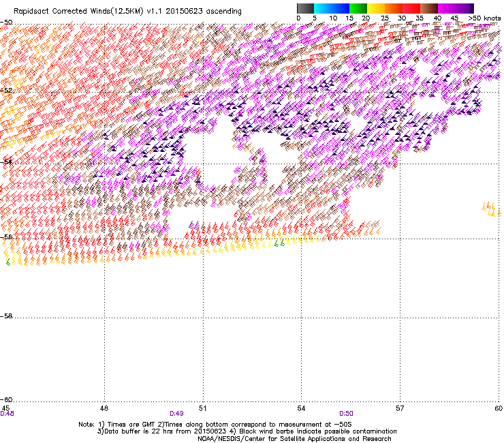Click the '10' legend scale label
The width and height of the screenshot is (504, 443).
(x=333, y=18)
